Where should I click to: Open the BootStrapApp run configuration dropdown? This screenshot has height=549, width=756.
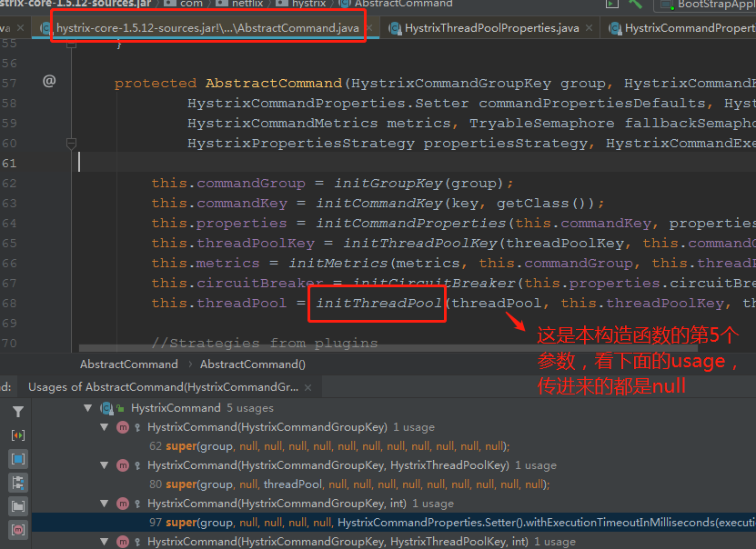click(706, 5)
